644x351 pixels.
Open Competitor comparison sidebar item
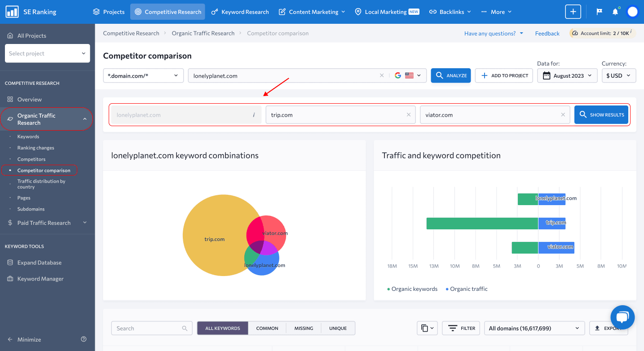click(44, 170)
